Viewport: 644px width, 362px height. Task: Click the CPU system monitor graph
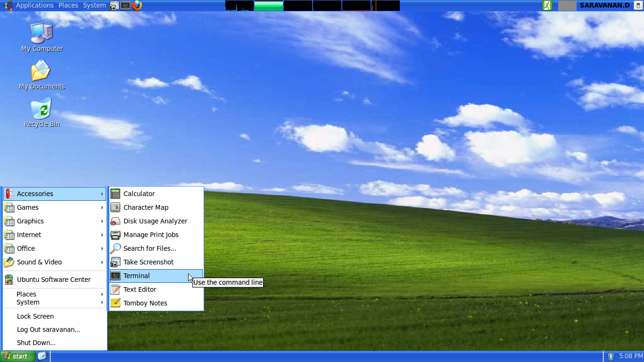tap(239, 6)
